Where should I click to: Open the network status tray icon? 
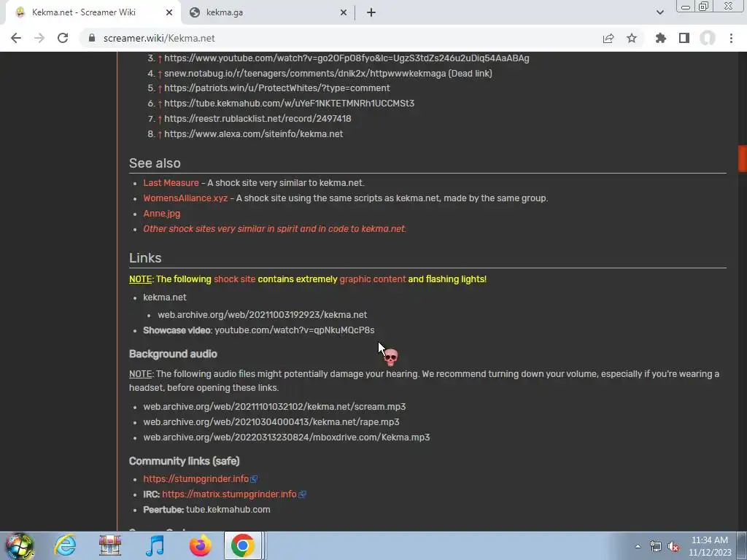point(656,546)
